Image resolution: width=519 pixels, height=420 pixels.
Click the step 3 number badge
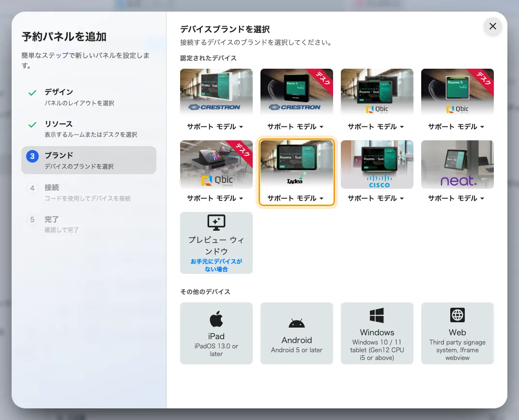[32, 156]
